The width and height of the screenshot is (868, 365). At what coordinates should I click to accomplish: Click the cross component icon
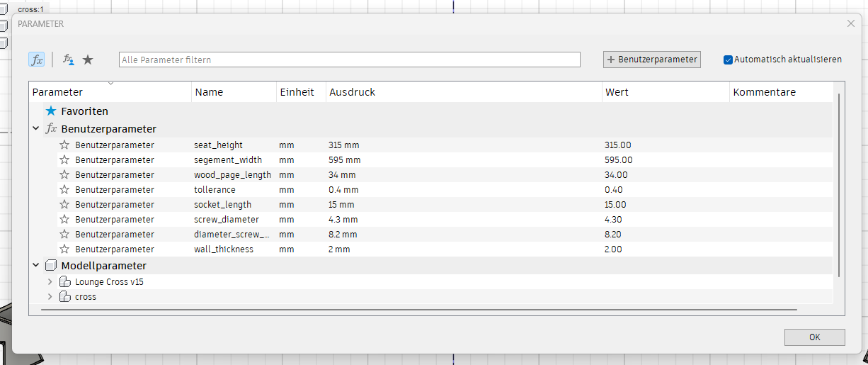65,296
